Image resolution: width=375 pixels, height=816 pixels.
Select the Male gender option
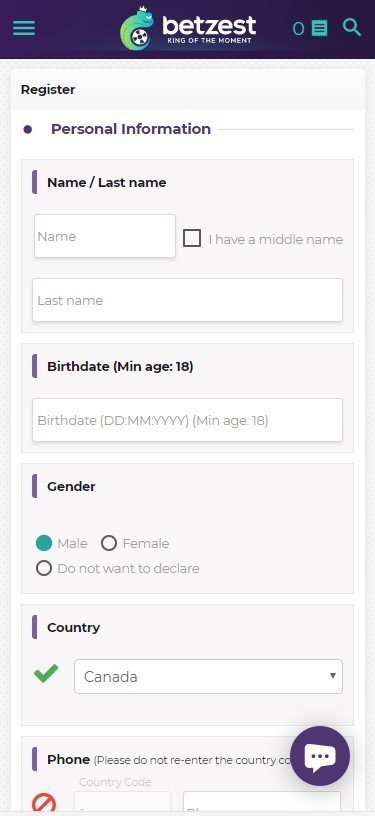pyautogui.click(x=44, y=543)
